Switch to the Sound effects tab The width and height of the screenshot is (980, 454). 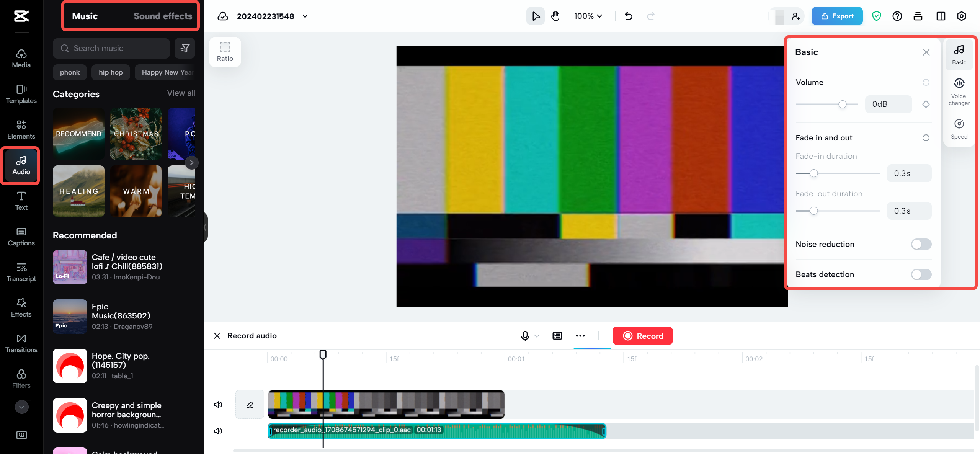tap(162, 16)
